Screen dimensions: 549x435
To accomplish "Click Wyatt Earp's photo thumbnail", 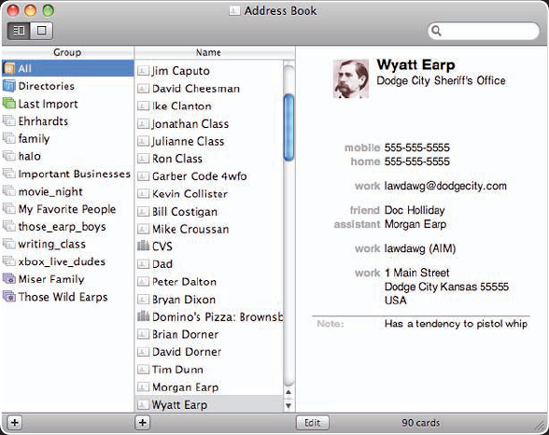I will [x=351, y=79].
